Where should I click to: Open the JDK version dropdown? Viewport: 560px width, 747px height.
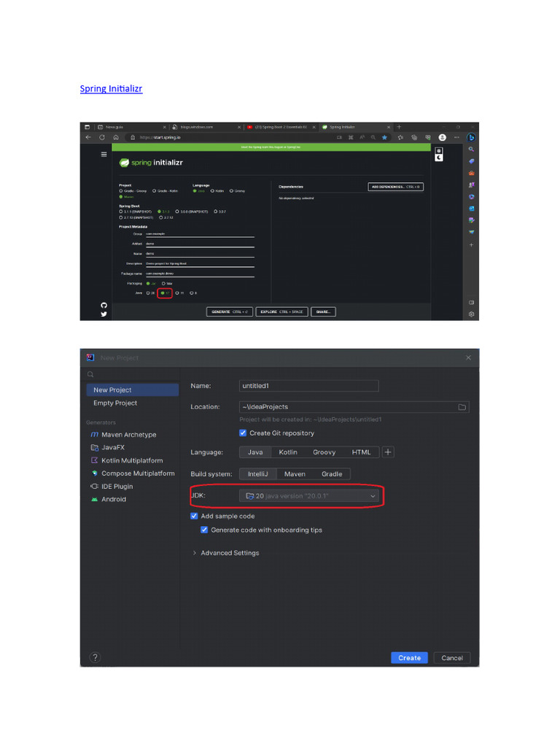(309, 496)
